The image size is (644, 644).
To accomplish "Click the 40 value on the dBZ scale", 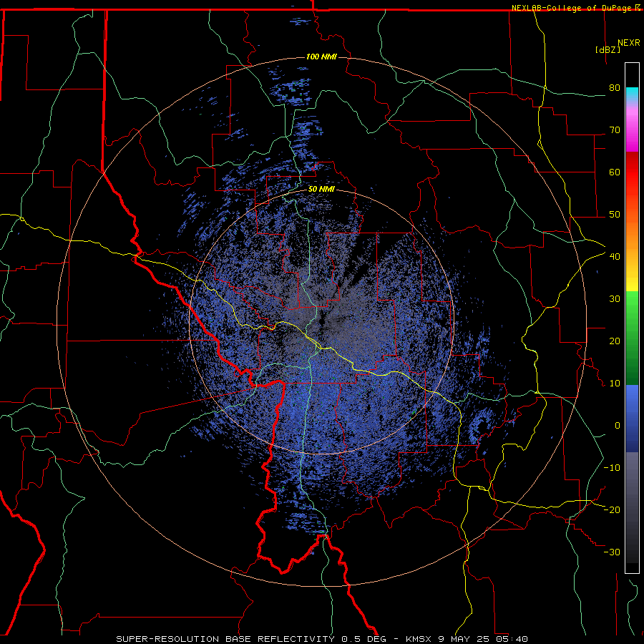I will click(615, 257).
